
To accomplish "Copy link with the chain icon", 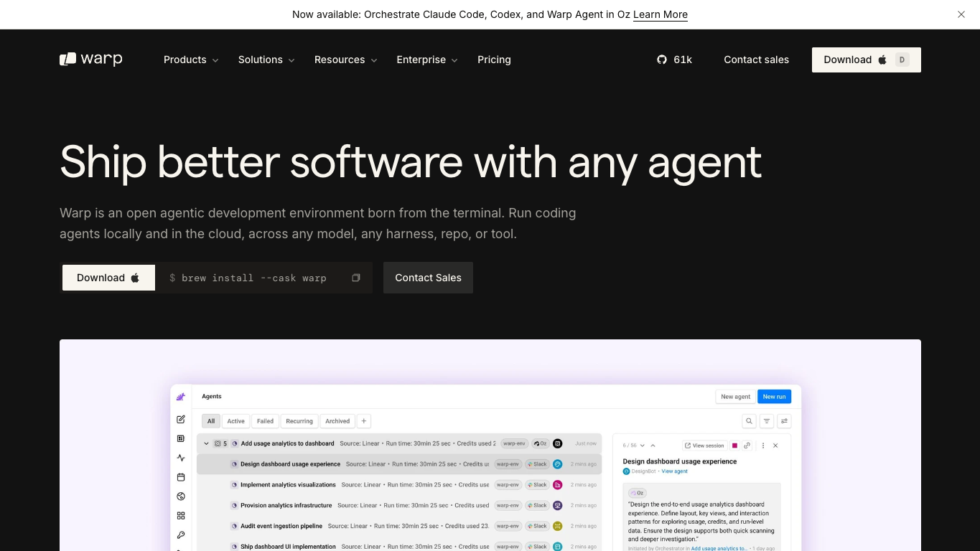I will (x=747, y=446).
